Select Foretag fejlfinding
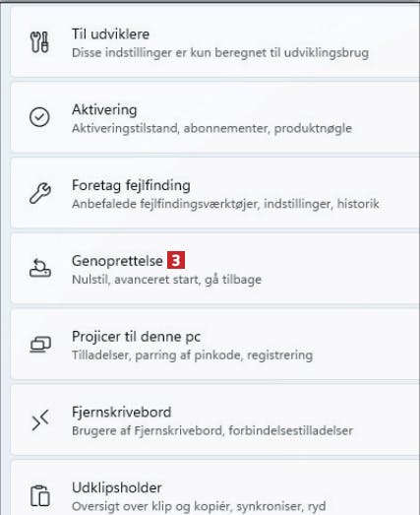420x515 pixels. coord(215,193)
